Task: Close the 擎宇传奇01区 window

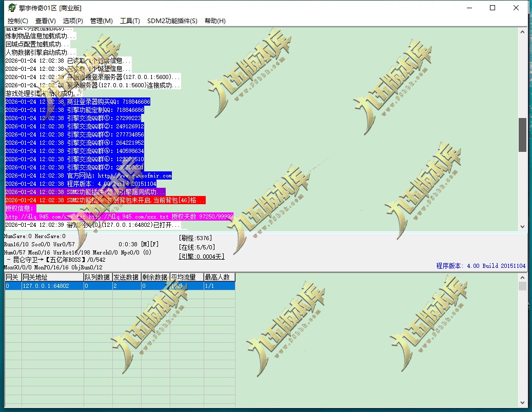Action: click(x=516, y=8)
